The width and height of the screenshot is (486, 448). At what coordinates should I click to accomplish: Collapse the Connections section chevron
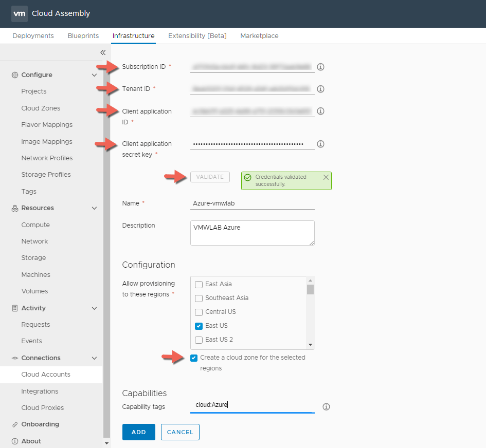point(94,358)
